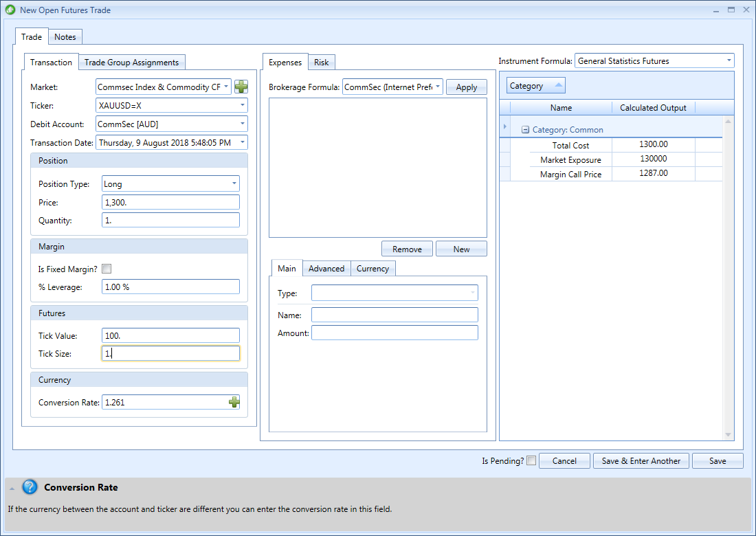
Task: Click the Remove expense button
Action: click(x=407, y=249)
